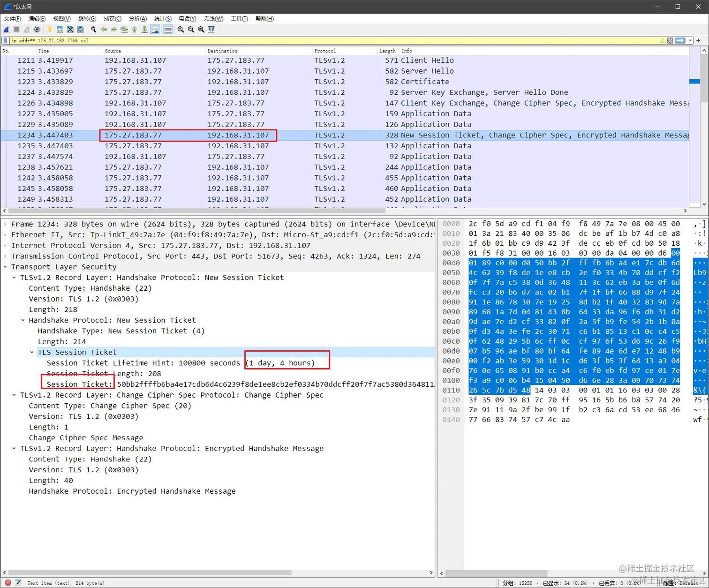709x588 pixels.
Task: Jump to the first packet
Action: point(135,30)
